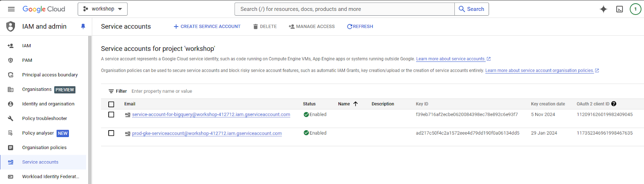Image resolution: width=644 pixels, height=184 pixels.
Task: Click the Filter property name input
Action: point(162,91)
